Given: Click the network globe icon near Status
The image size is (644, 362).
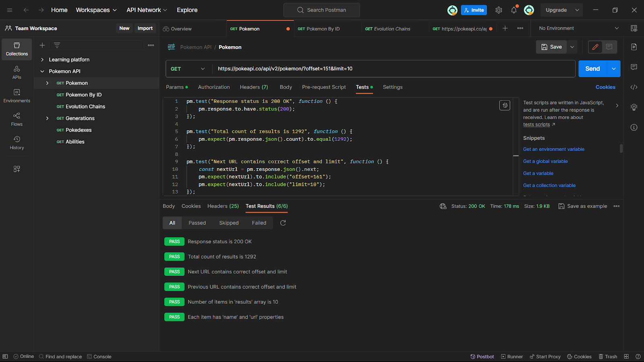Looking at the screenshot, I should point(443,206).
